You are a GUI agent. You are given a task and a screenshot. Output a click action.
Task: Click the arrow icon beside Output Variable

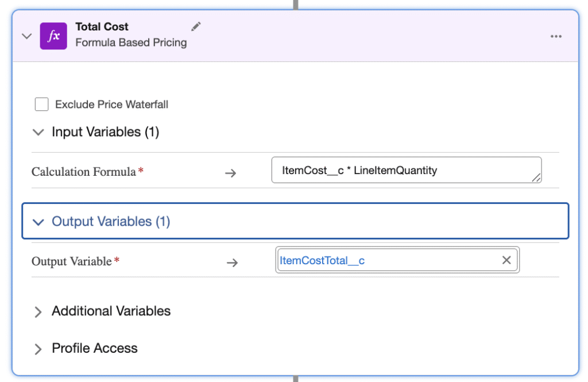coord(231,263)
